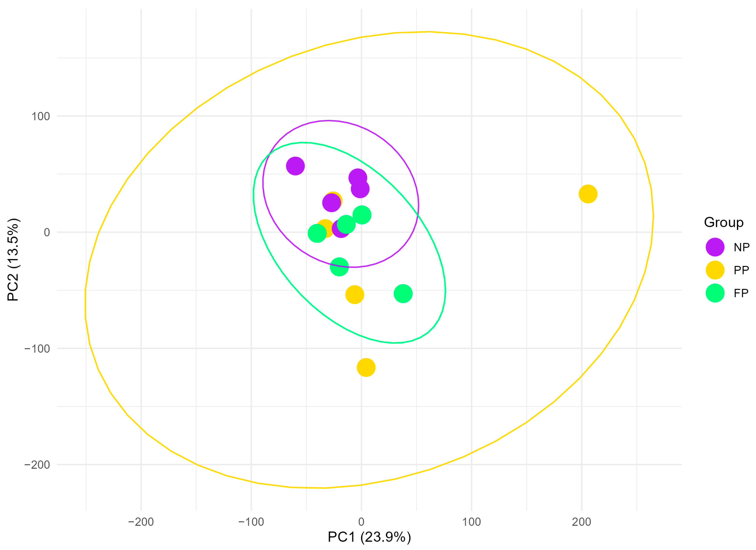This screenshot has width=756, height=550.
Task: Click the green FP legend swatch
Action: pos(715,293)
